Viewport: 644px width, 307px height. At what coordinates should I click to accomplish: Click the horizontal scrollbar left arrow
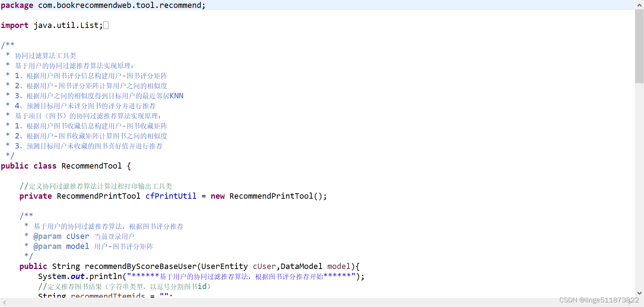[x=5, y=303]
